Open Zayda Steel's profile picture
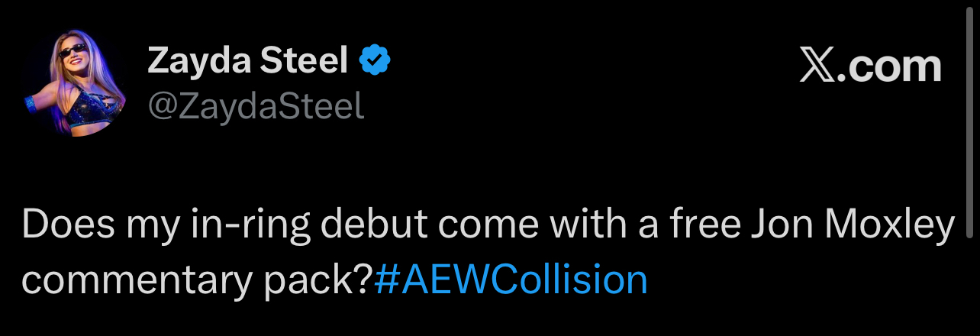 coord(75,86)
